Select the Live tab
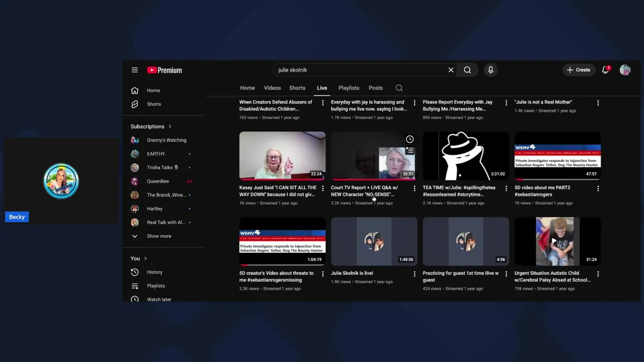 pos(322,88)
